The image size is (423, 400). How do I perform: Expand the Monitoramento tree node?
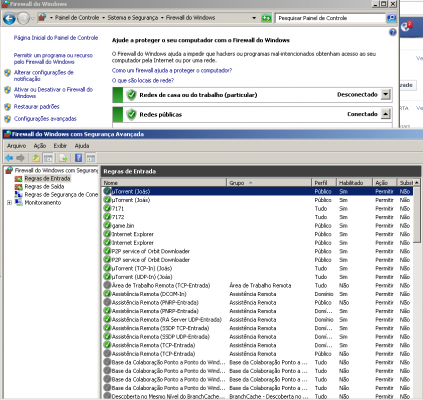click(9, 203)
